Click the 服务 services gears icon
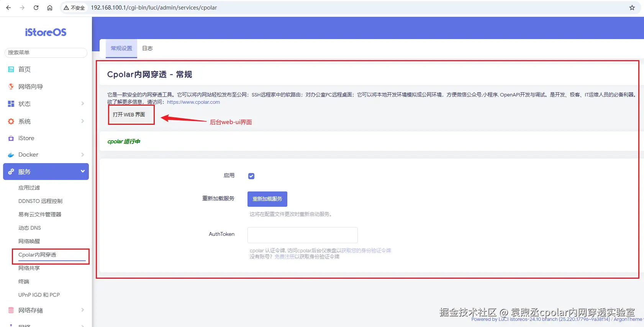The width and height of the screenshot is (644, 327). (x=11, y=172)
